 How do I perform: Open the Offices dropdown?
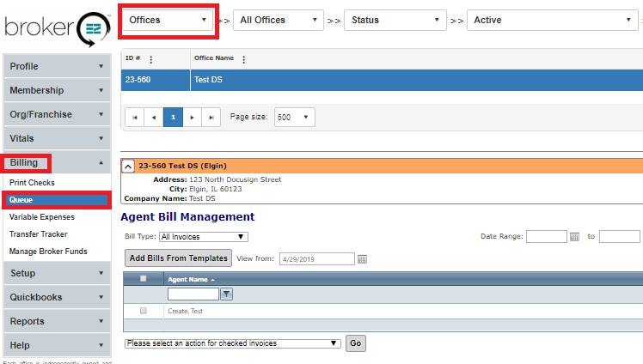[x=168, y=20]
